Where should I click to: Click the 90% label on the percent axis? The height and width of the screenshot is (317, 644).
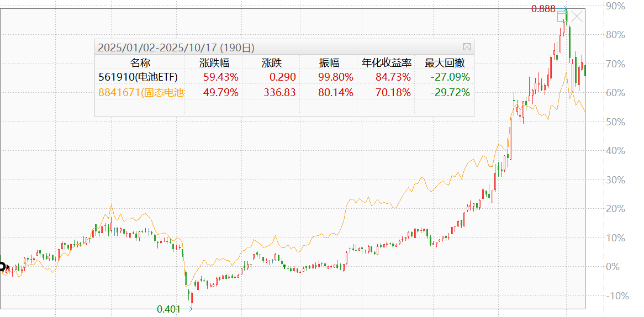pos(615,6)
